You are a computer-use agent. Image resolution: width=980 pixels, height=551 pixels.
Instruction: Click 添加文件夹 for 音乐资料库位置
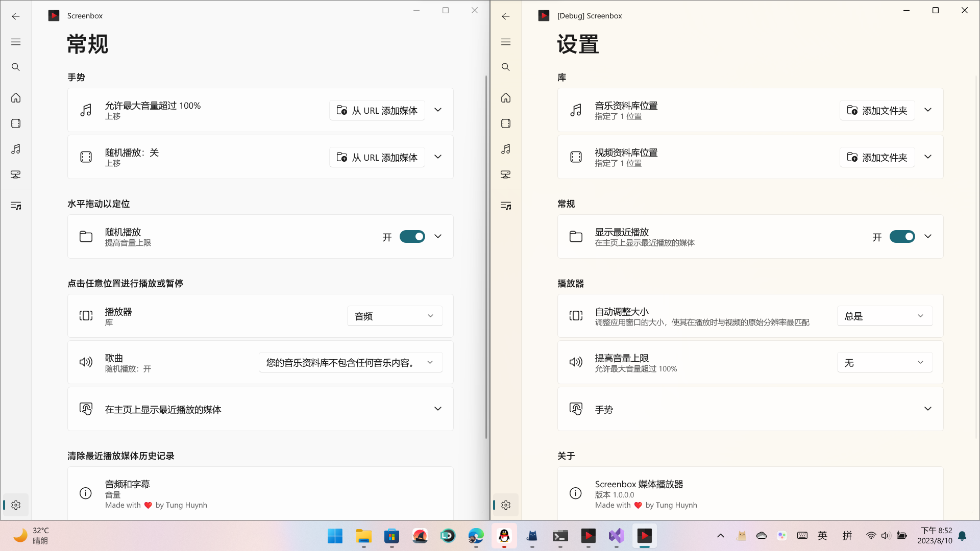(x=877, y=110)
